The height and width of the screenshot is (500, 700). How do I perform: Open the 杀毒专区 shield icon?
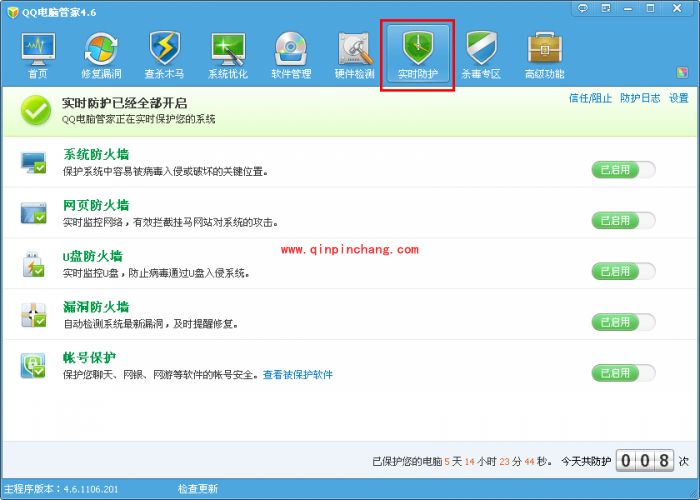(x=481, y=55)
